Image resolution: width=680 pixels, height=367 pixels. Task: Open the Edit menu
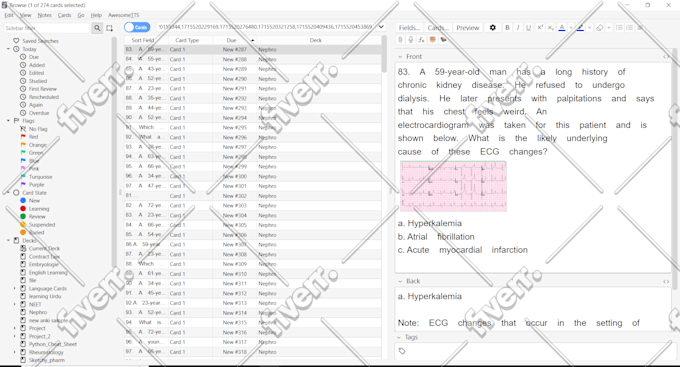tap(9, 15)
